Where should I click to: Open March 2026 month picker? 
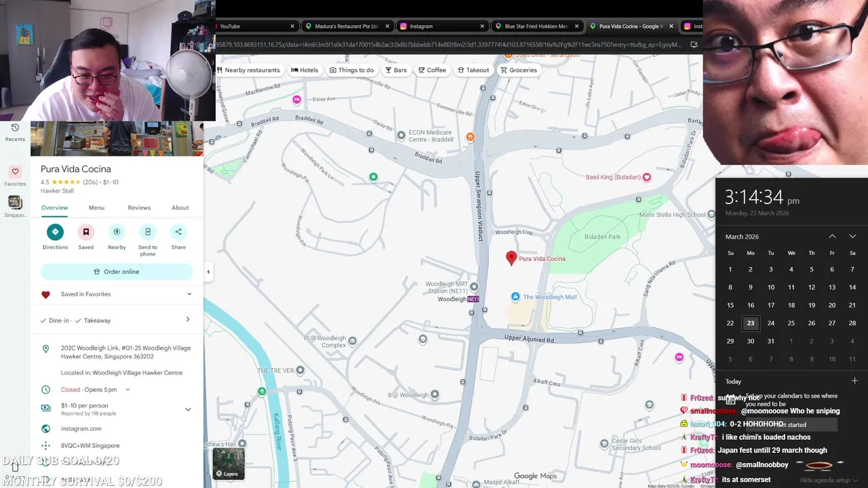[x=742, y=237]
